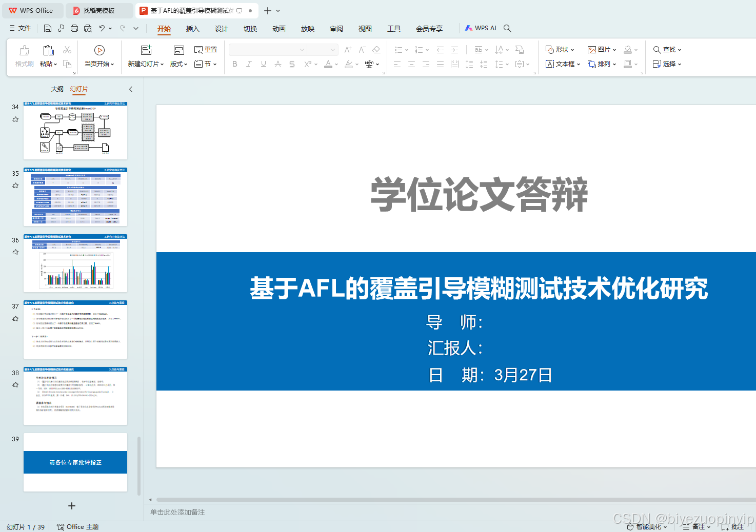Screen dimensions: 756x532
Task: Open the print icon in quick access bar
Action: (x=74, y=28)
